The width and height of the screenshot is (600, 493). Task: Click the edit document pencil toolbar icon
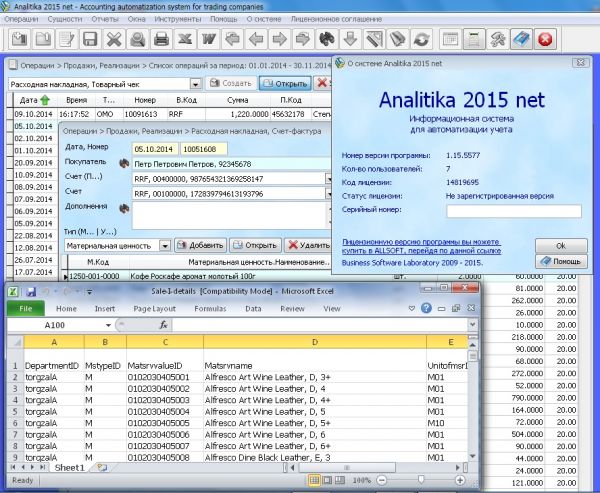pyautogui.click(x=67, y=39)
